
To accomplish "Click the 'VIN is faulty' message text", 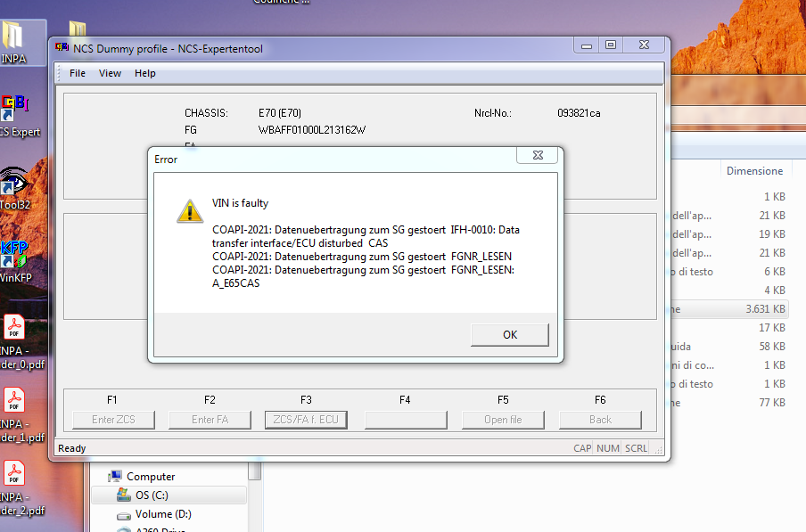I will pos(240,203).
